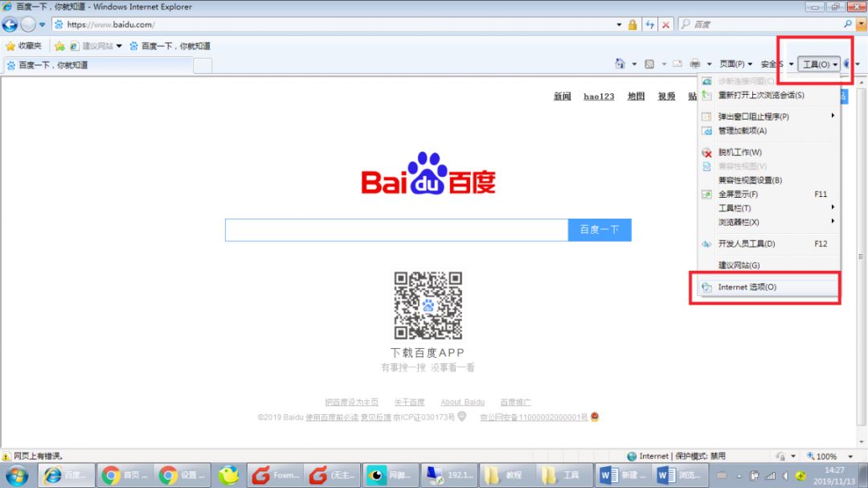Expand the Home button dropdown arrow
Image resolution: width=868 pixels, height=488 pixels.
coord(634,64)
